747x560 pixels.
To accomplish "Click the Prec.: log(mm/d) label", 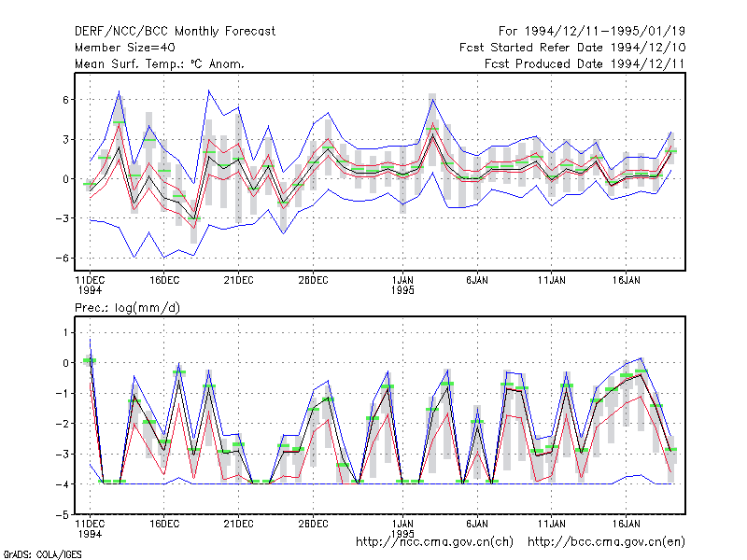I will click(x=127, y=308).
